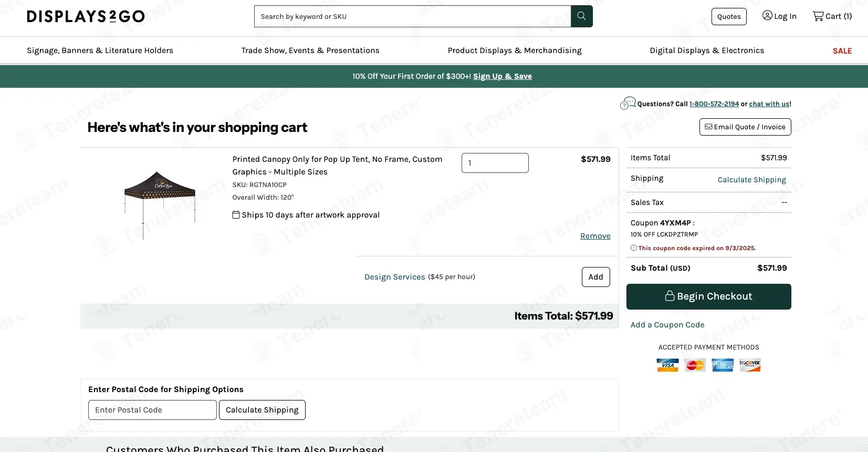Screen dimensions: 868x452
Task: Click the Mastercard payment icon
Action: pyautogui.click(x=695, y=365)
